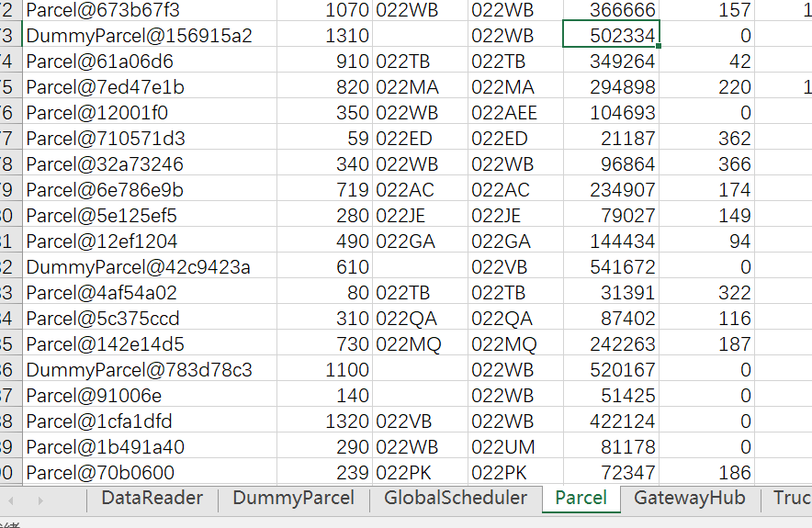Click the 022VB cell next to 1320
812x528 pixels.
[420, 420]
